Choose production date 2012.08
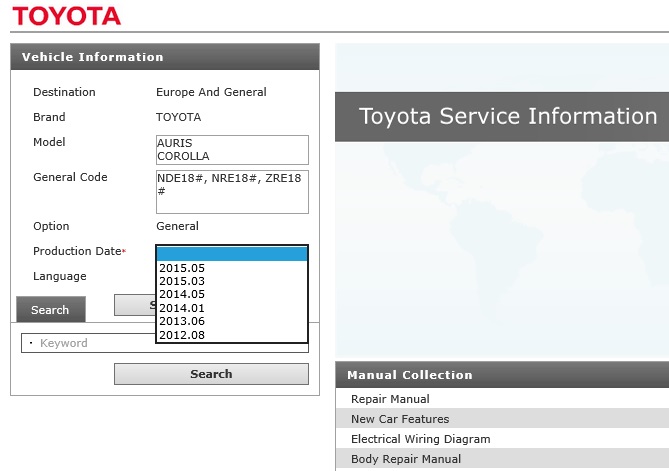669x471 pixels. point(232,335)
